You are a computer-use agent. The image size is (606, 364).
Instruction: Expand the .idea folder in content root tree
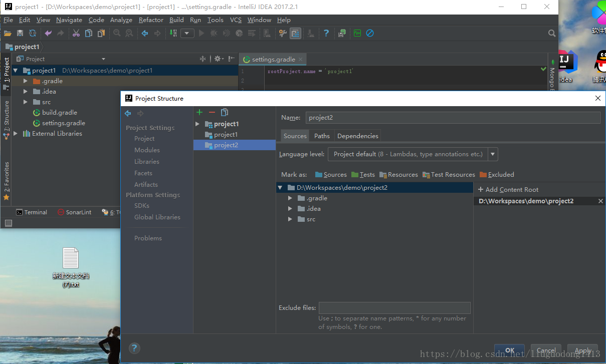point(290,209)
